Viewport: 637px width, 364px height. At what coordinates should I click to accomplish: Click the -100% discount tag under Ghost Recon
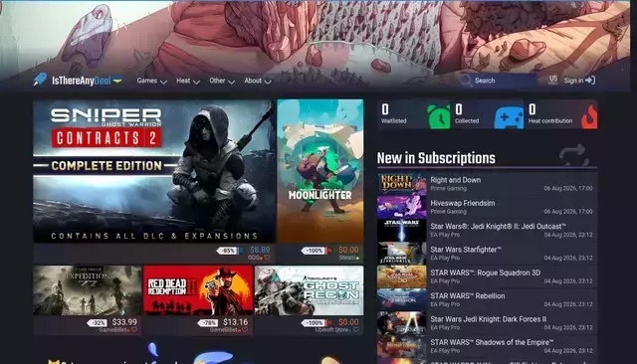pos(314,323)
